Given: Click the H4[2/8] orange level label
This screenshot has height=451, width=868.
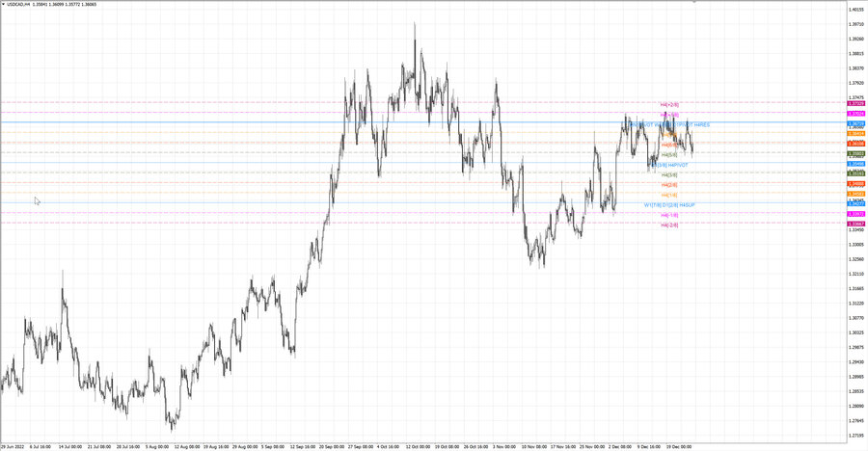Looking at the screenshot, I should point(669,185).
